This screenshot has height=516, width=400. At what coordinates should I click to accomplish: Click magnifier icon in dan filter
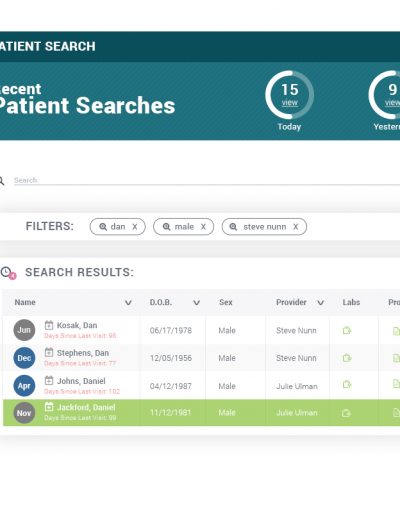103,227
